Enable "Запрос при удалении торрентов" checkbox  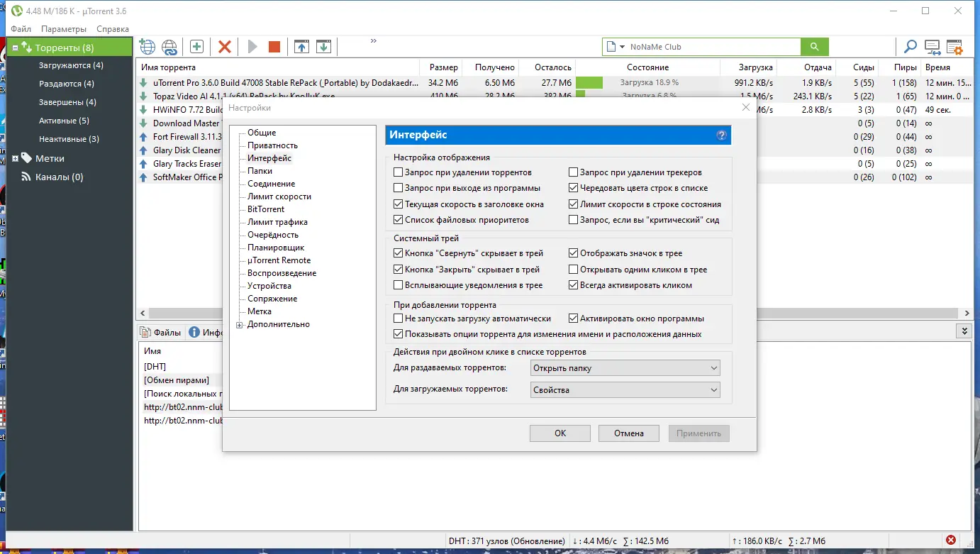tap(399, 172)
